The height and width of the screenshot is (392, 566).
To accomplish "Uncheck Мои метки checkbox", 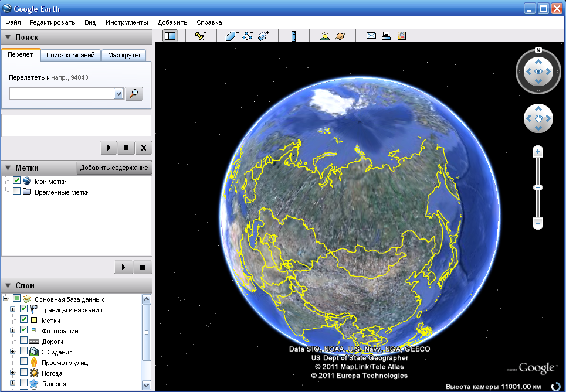I will pyautogui.click(x=16, y=180).
